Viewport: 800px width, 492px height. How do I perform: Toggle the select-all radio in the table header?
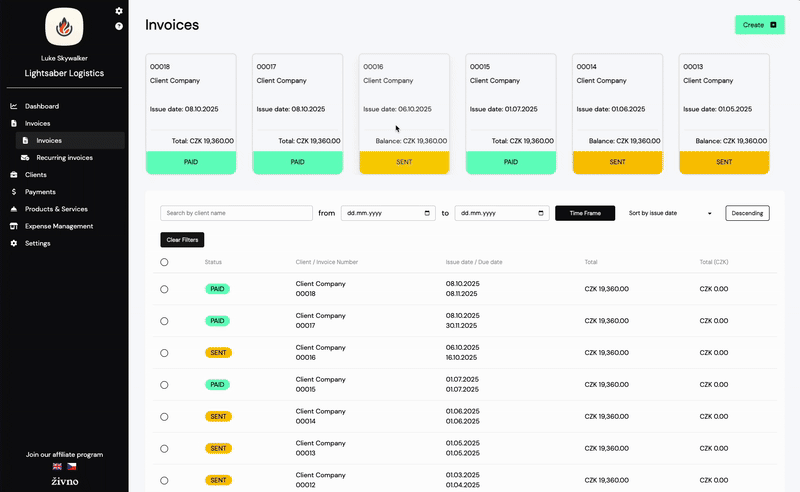[x=164, y=262]
